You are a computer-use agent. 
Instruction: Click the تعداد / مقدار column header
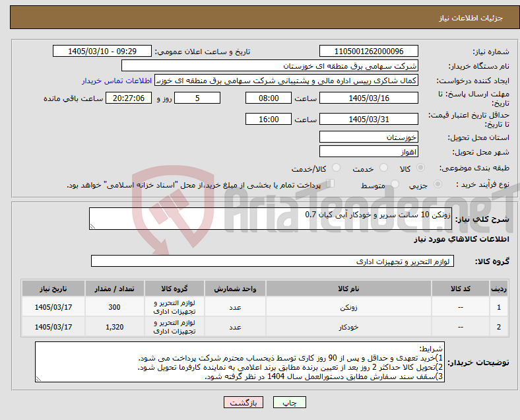point(114,289)
